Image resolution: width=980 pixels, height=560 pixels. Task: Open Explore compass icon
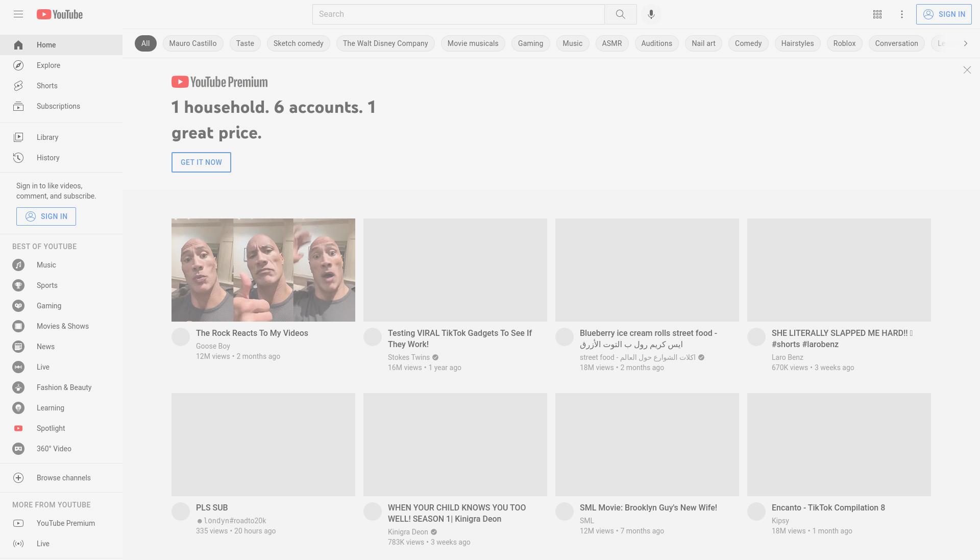(18, 65)
